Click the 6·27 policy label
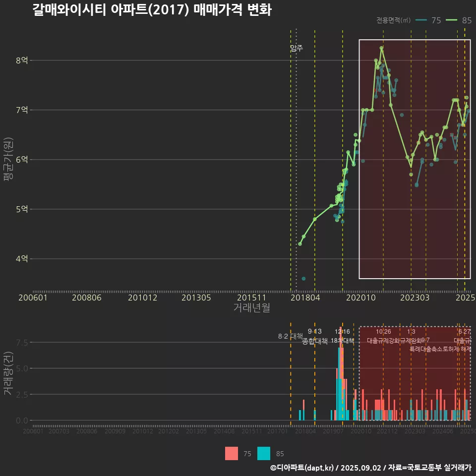 click(465, 332)
